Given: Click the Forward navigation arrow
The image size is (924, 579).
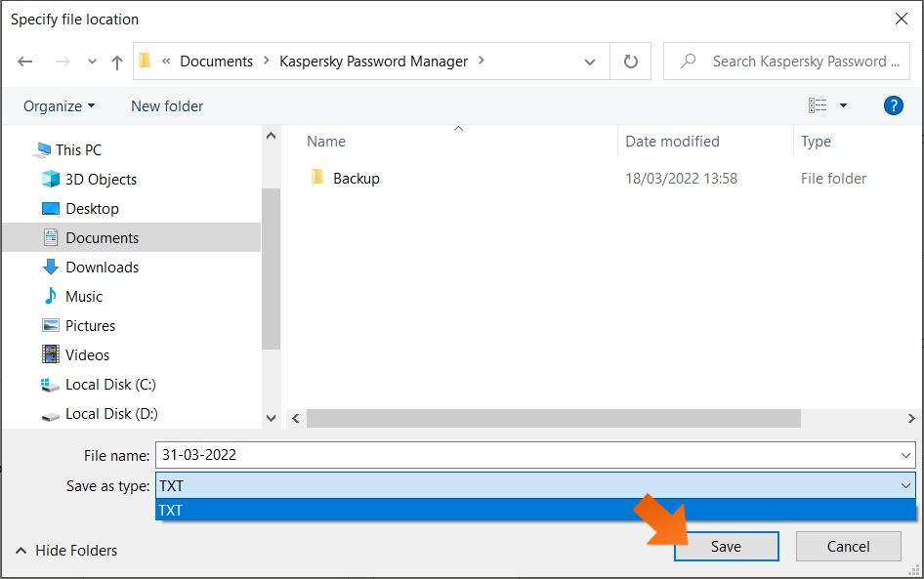Looking at the screenshot, I should tap(63, 62).
